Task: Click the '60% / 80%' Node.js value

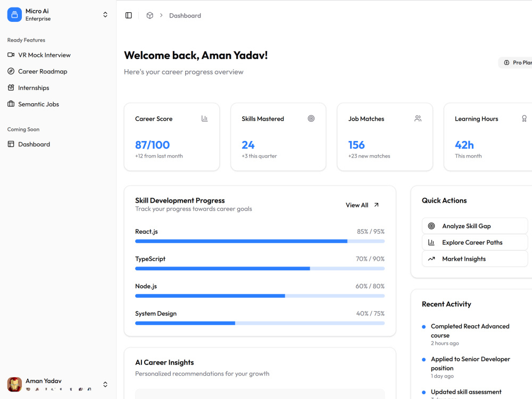Action: [370, 286]
